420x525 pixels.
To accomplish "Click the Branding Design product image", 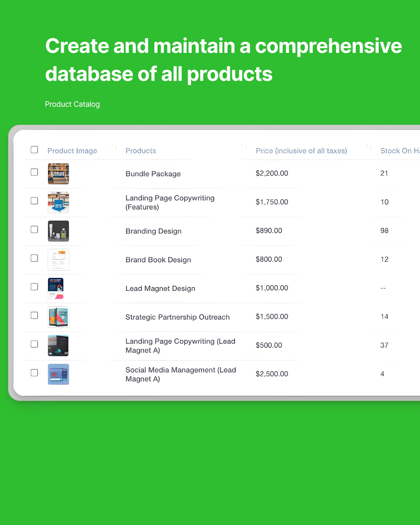I will tap(58, 231).
